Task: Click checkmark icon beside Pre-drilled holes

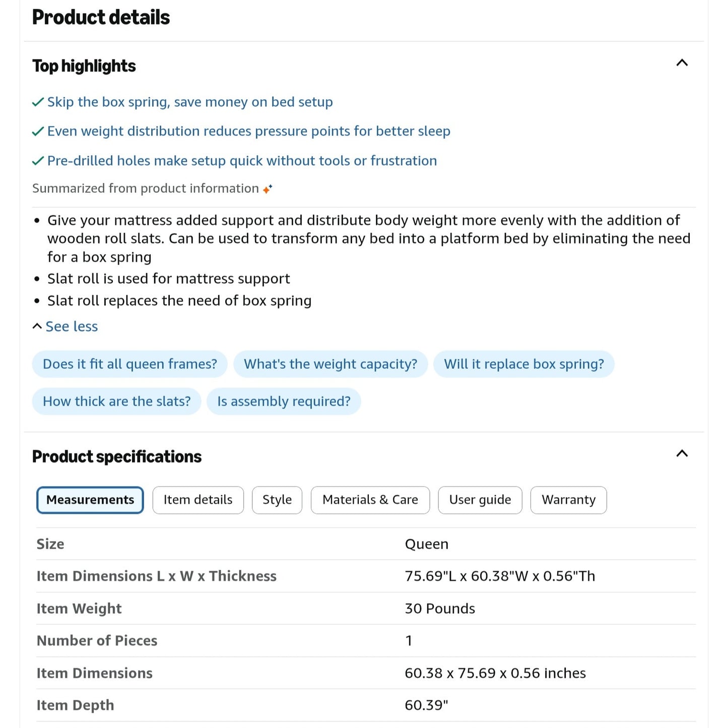Action: [x=38, y=161]
